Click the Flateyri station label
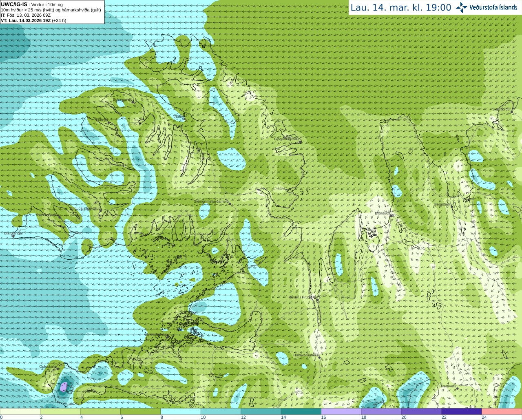Viewport: 522px width, 420px height. (101, 120)
